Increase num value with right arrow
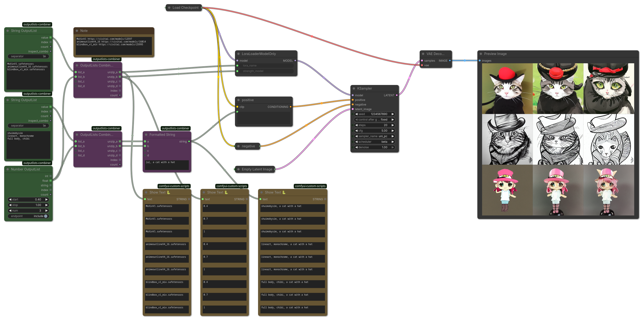This screenshot has width=644, height=321. 46,211
